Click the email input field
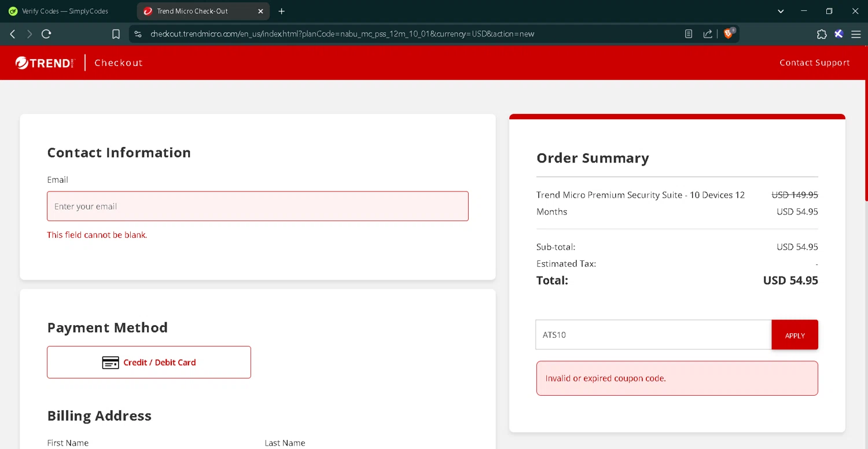Viewport: 868px width, 449px height. (x=258, y=206)
